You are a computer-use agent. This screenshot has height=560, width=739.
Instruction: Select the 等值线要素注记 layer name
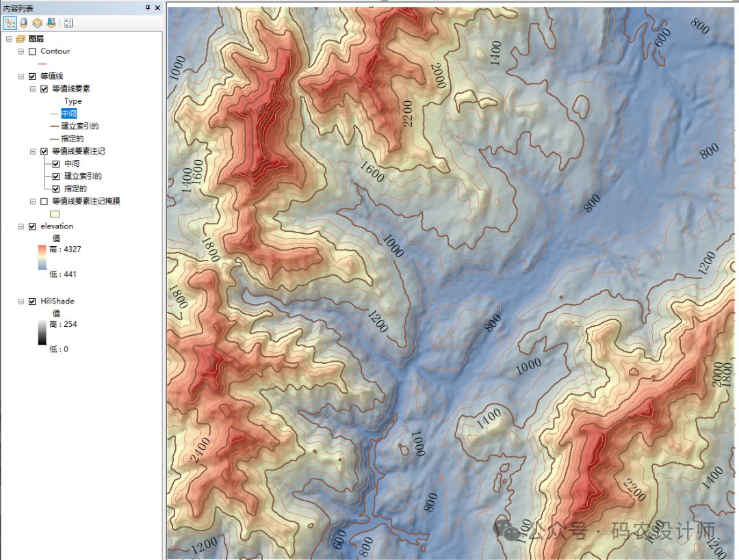tap(78, 151)
